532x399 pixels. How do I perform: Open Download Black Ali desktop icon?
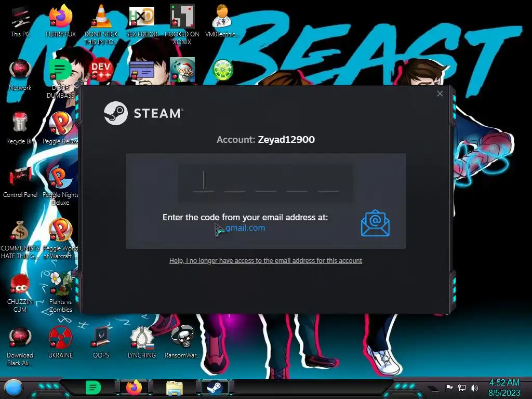pos(20,347)
